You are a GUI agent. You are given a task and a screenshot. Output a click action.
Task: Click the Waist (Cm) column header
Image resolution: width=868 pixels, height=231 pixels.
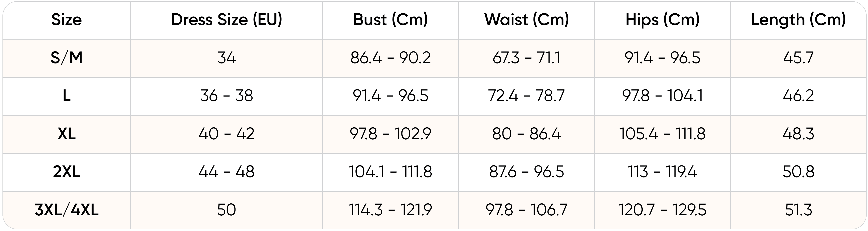pyautogui.click(x=527, y=20)
